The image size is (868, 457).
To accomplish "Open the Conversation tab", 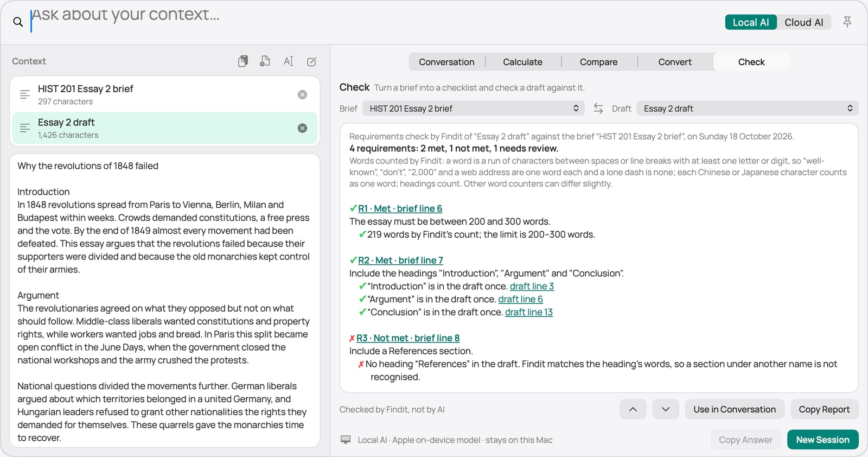I will 446,62.
